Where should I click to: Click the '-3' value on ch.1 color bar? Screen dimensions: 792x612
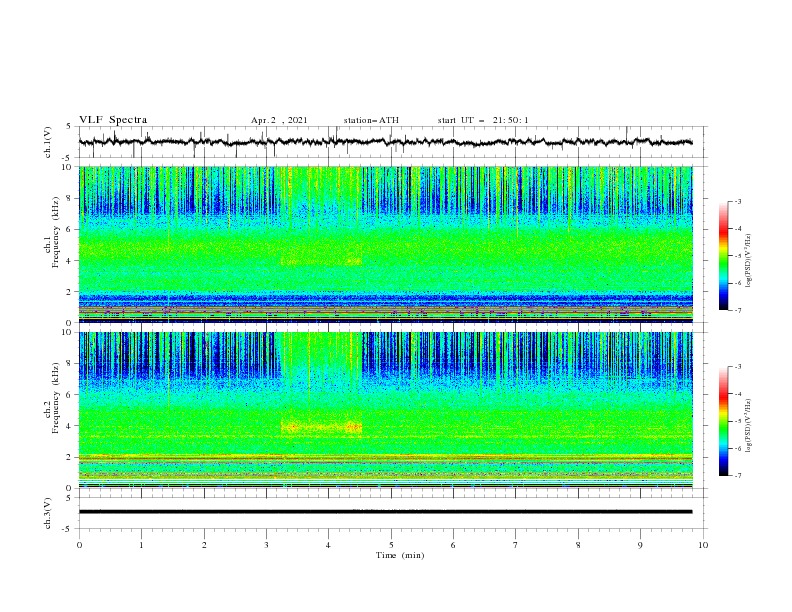click(737, 201)
